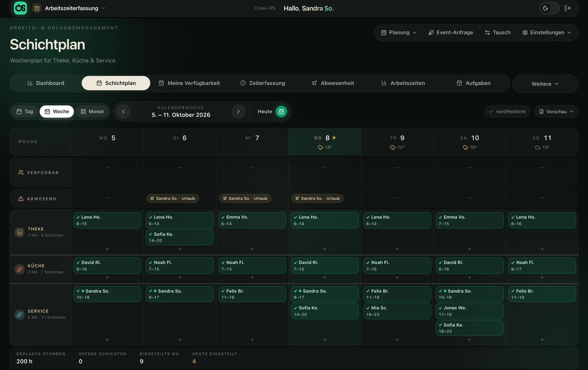Select the Woche view toggle
The image size is (588, 370).
(x=57, y=111)
